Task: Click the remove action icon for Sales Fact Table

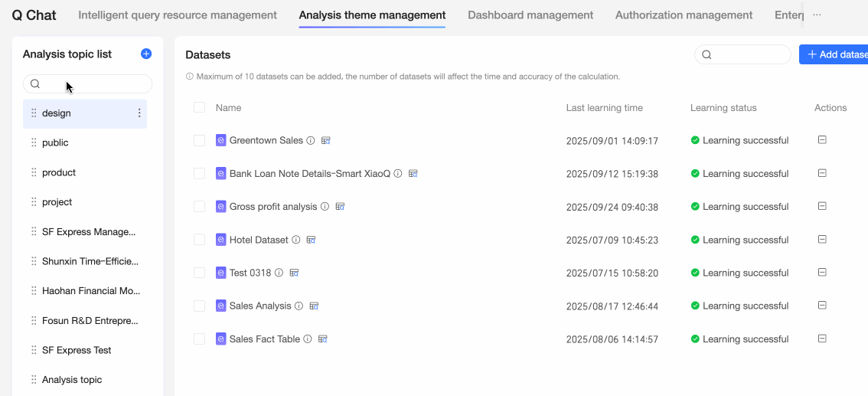Action: click(822, 339)
